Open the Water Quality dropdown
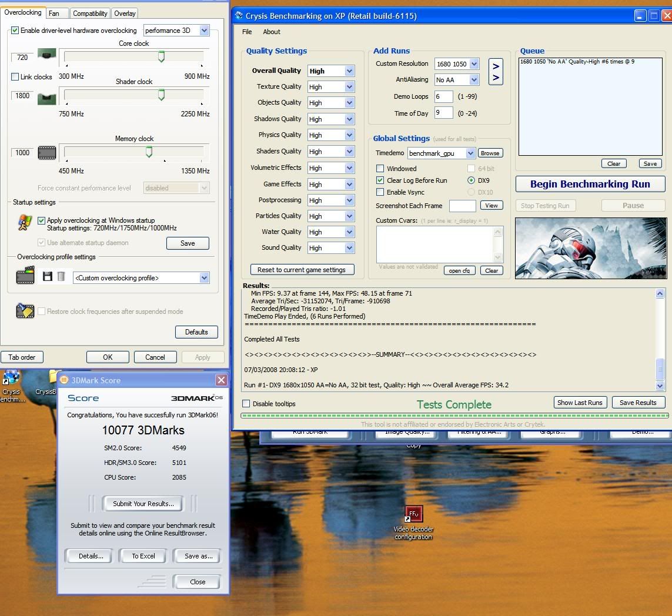The image size is (672, 616). (331, 232)
